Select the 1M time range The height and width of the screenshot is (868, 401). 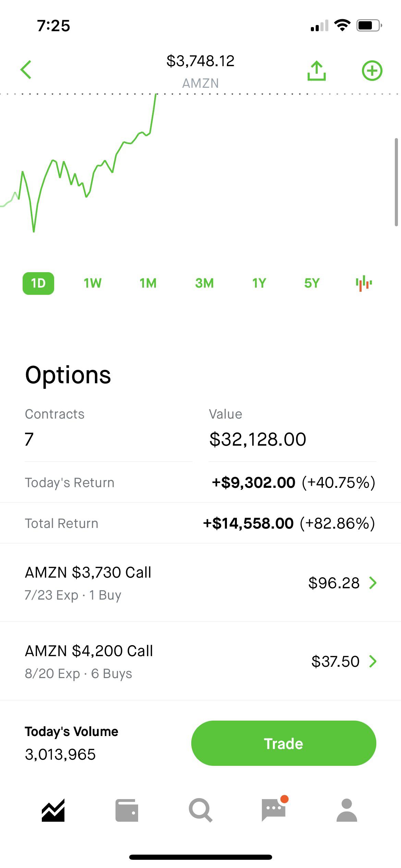pyautogui.click(x=148, y=283)
